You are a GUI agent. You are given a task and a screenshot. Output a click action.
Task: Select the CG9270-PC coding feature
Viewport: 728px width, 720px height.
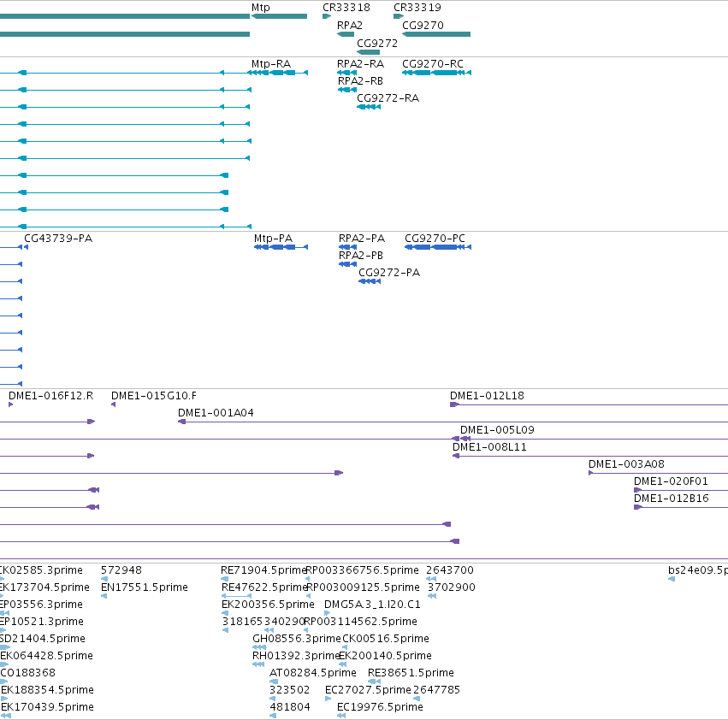pos(438,247)
